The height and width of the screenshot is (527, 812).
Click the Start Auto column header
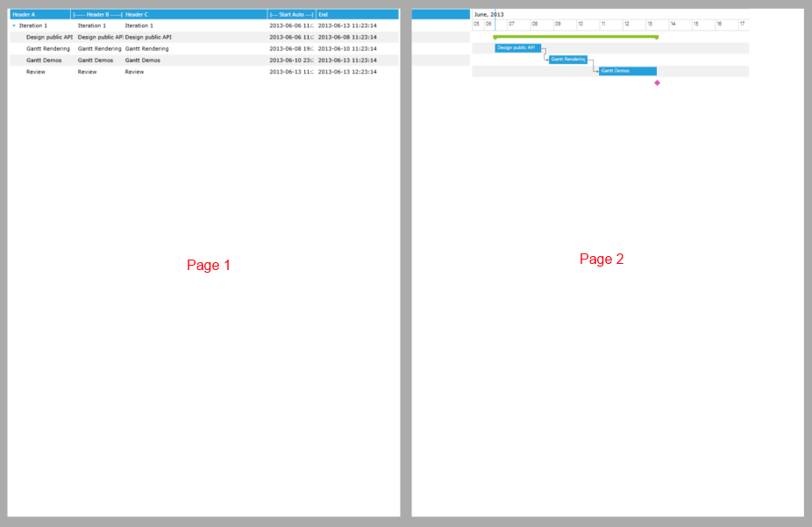292,14
